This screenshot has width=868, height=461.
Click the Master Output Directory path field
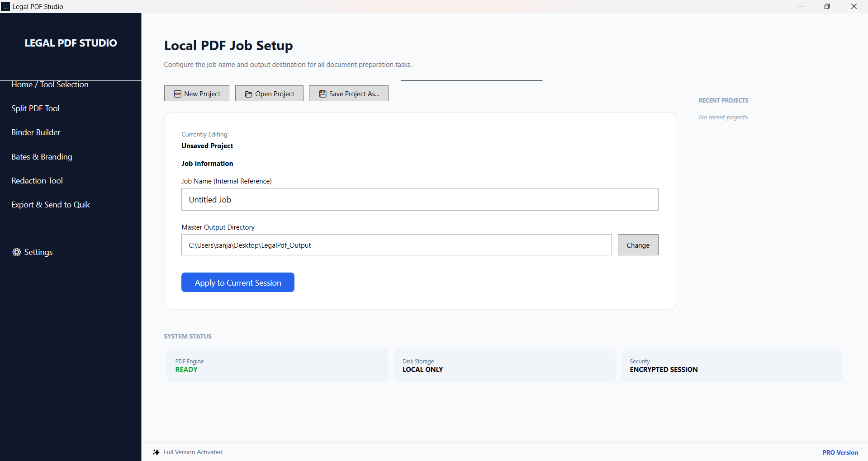point(396,245)
